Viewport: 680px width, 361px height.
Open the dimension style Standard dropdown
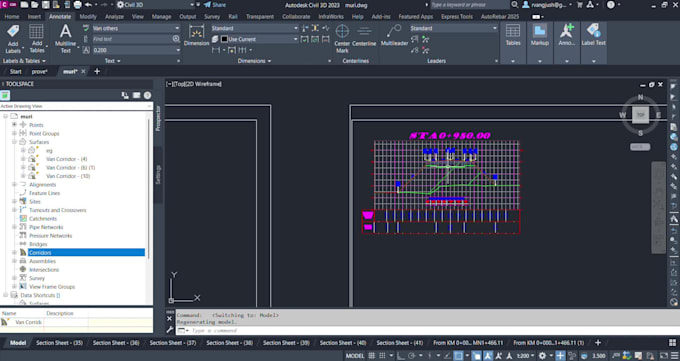[x=295, y=28]
